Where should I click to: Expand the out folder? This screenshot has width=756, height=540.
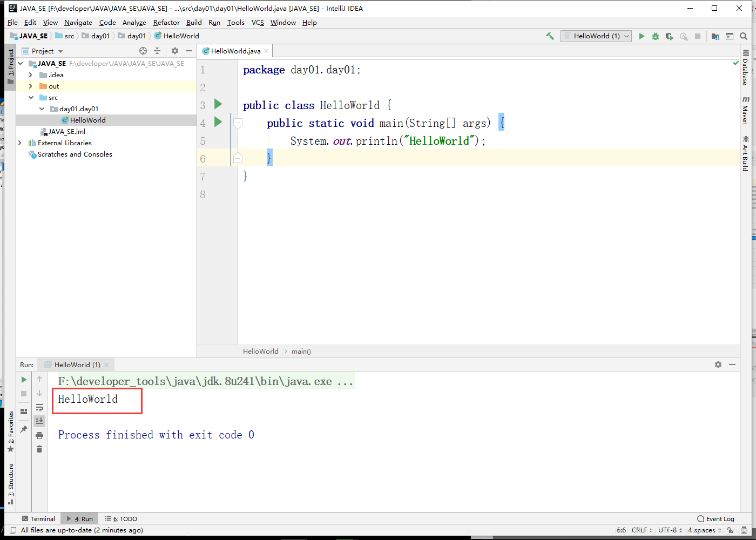pos(31,86)
